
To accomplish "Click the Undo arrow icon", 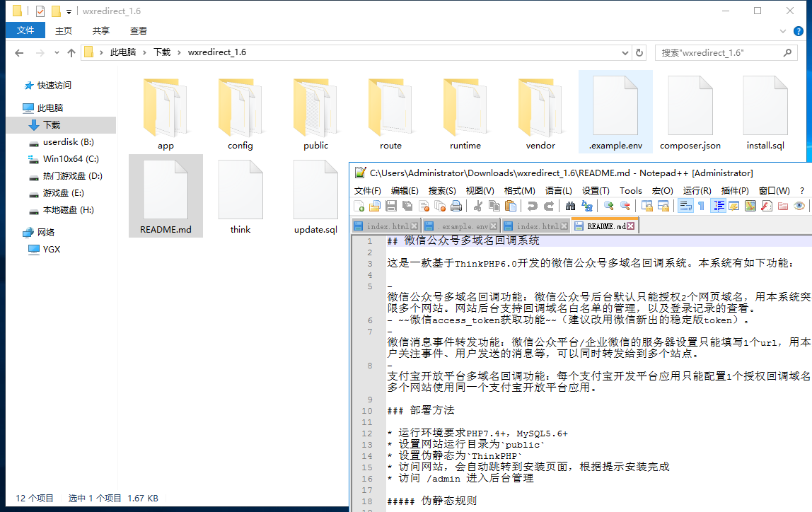I will pos(532,206).
